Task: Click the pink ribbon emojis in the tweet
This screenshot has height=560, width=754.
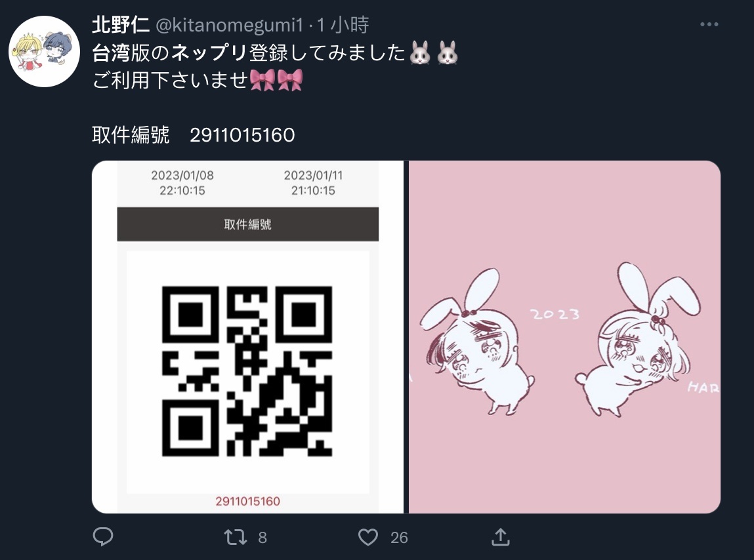Action: coord(276,80)
